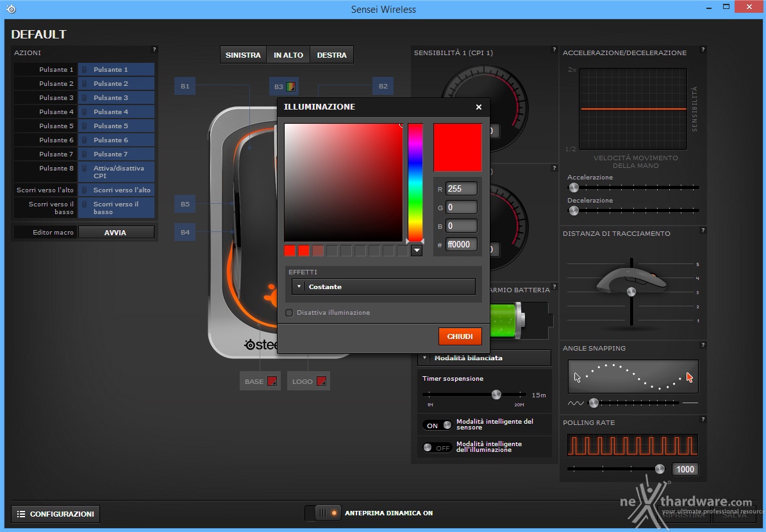Click the SteelSeries logo in the title bar
The height and width of the screenshot is (532, 766).
pos(12,9)
